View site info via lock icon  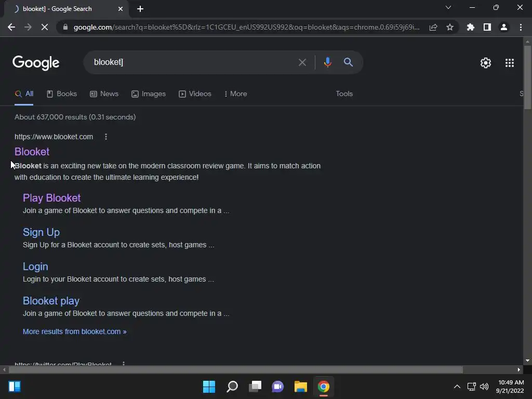point(65,27)
